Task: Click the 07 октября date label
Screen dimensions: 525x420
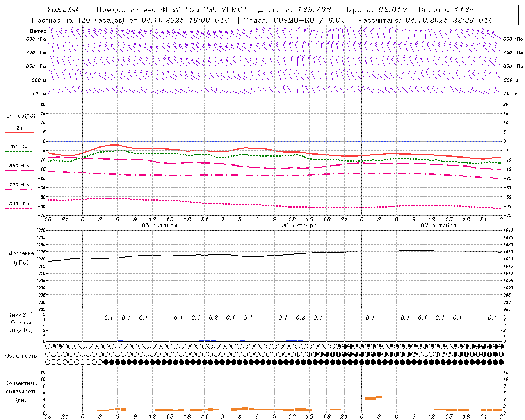Action: coord(438,226)
